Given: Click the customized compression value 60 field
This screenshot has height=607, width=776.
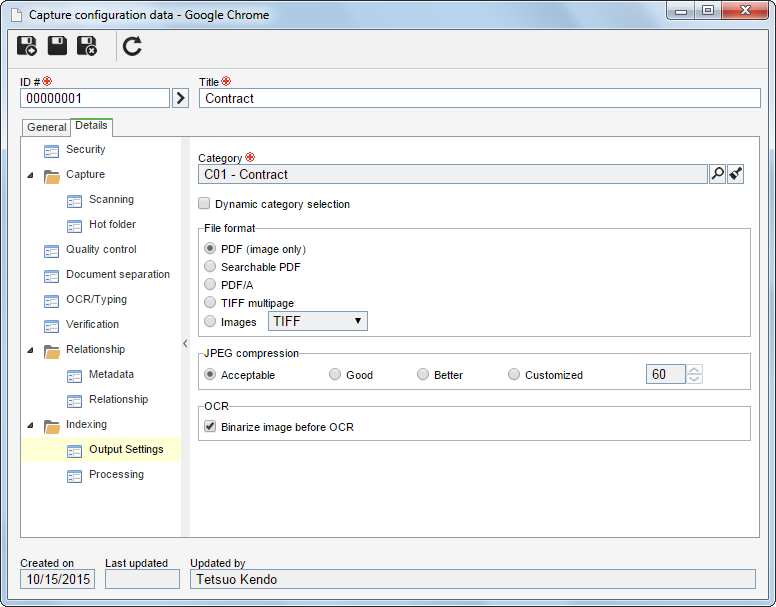Looking at the screenshot, I should point(666,374).
